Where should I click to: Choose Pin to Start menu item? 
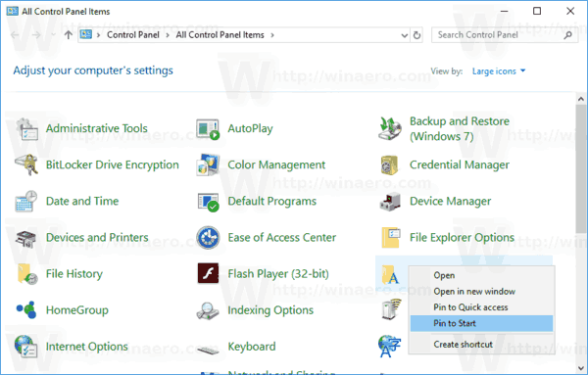[x=481, y=323]
